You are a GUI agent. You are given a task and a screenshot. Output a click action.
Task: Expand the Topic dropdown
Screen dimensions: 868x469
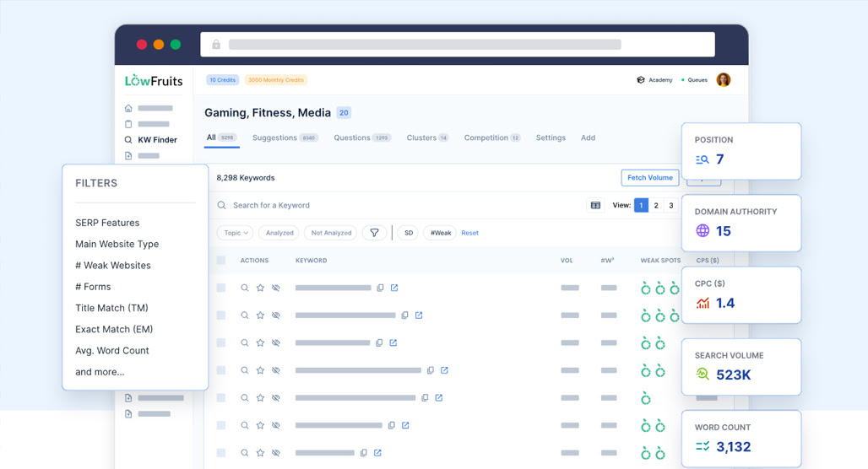coord(236,233)
